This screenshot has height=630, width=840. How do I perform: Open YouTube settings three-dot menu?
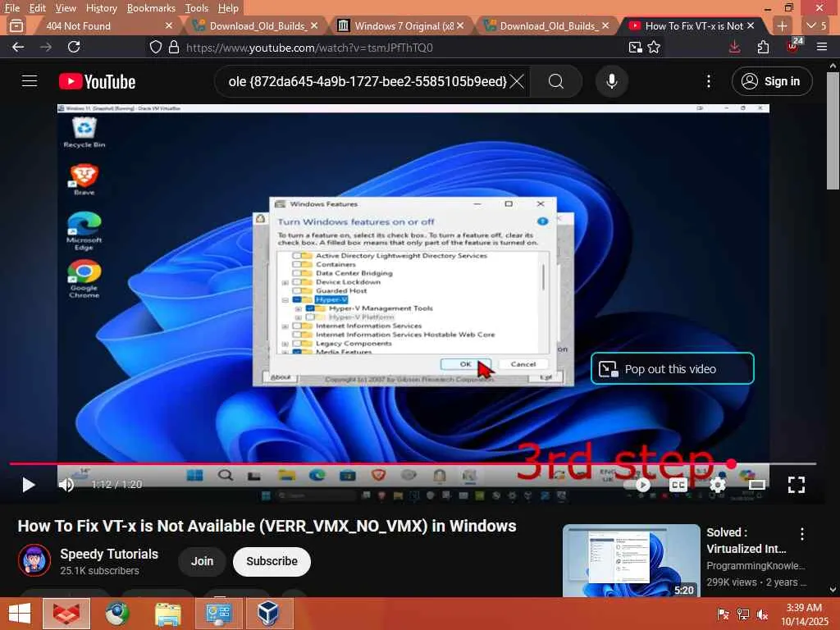[x=708, y=81]
